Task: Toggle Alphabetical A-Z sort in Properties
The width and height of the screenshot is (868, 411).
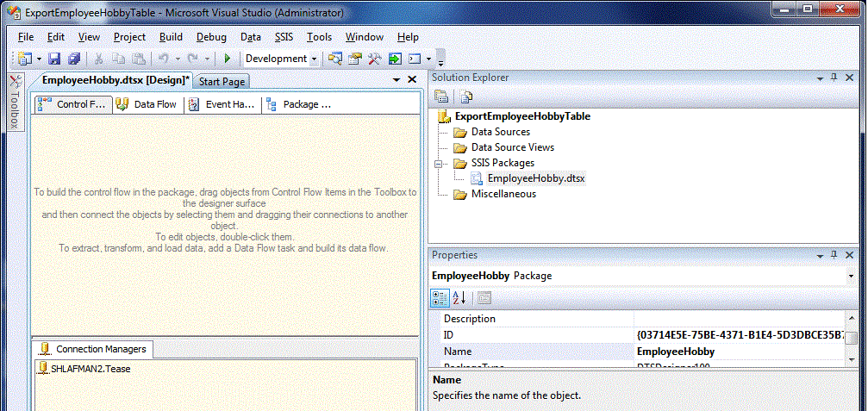Action: pyautogui.click(x=459, y=298)
